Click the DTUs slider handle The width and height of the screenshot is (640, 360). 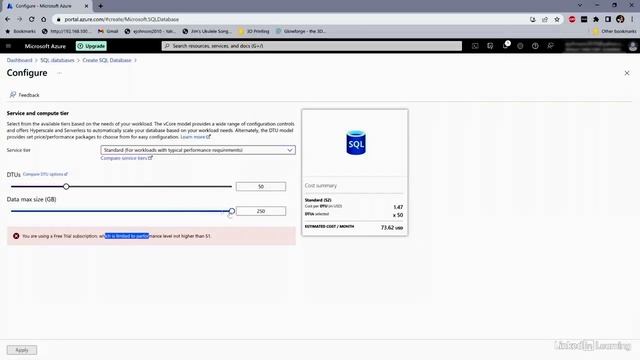click(66, 187)
